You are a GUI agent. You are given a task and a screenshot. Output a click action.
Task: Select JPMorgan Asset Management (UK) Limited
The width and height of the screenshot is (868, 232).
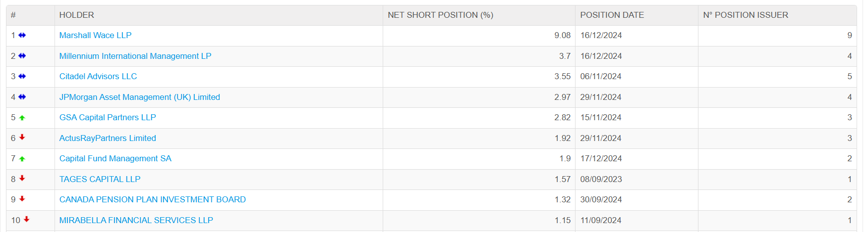pyautogui.click(x=140, y=97)
